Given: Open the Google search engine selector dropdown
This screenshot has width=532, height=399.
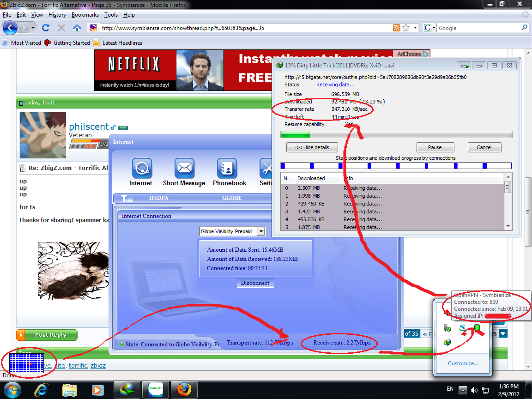Looking at the screenshot, I should pyautogui.click(x=429, y=28).
